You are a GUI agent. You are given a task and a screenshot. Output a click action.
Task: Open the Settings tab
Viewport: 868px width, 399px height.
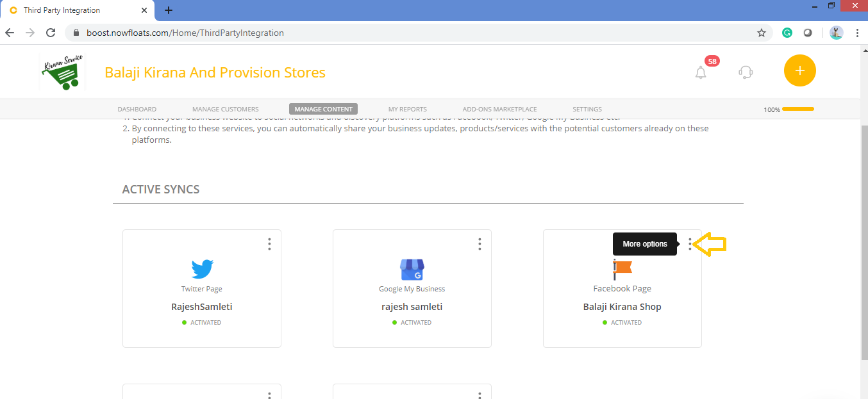(587, 109)
